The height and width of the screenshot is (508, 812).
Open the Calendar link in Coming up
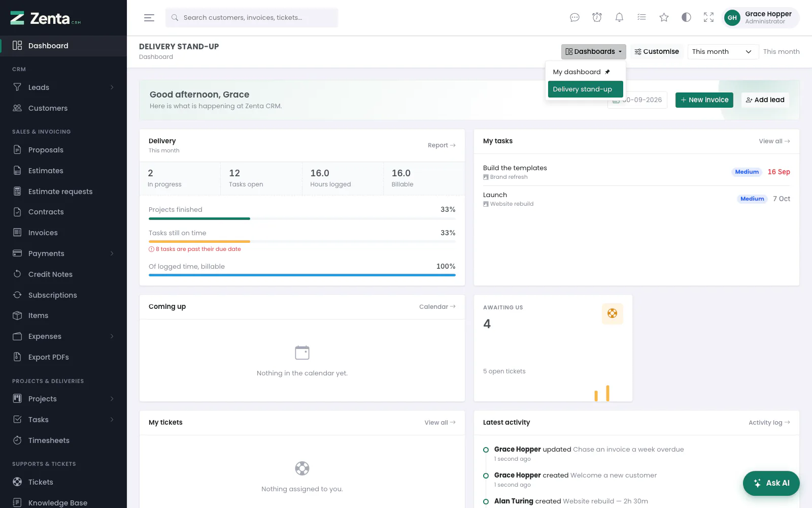[437, 307]
